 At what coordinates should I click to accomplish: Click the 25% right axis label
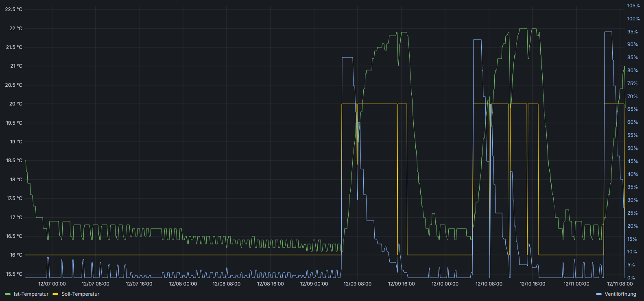pos(633,213)
